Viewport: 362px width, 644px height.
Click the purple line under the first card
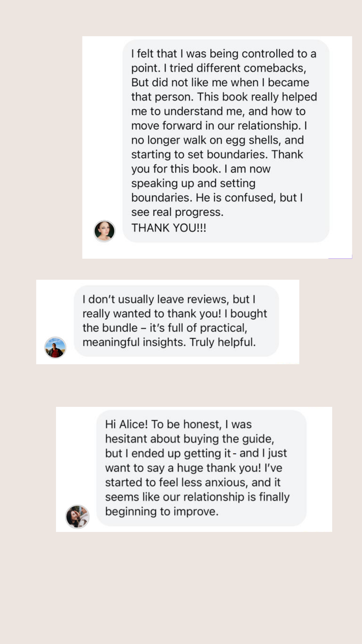(x=340, y=258)
